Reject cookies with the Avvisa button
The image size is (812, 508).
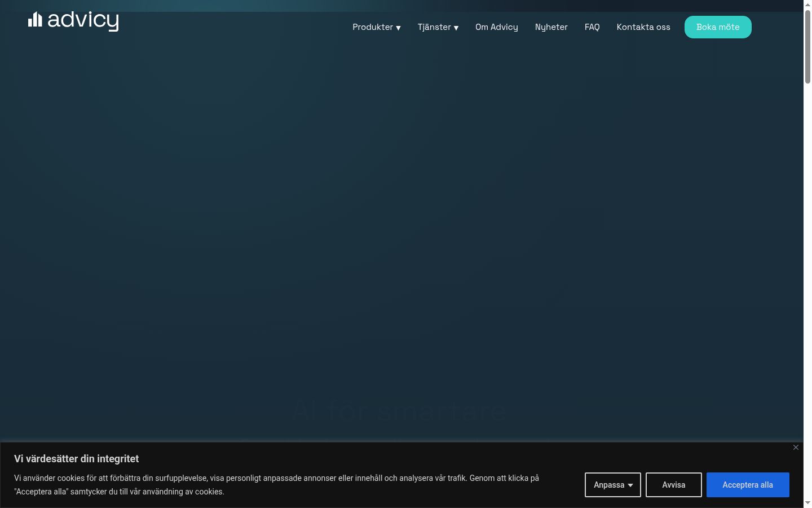click(x=674, y=485)
